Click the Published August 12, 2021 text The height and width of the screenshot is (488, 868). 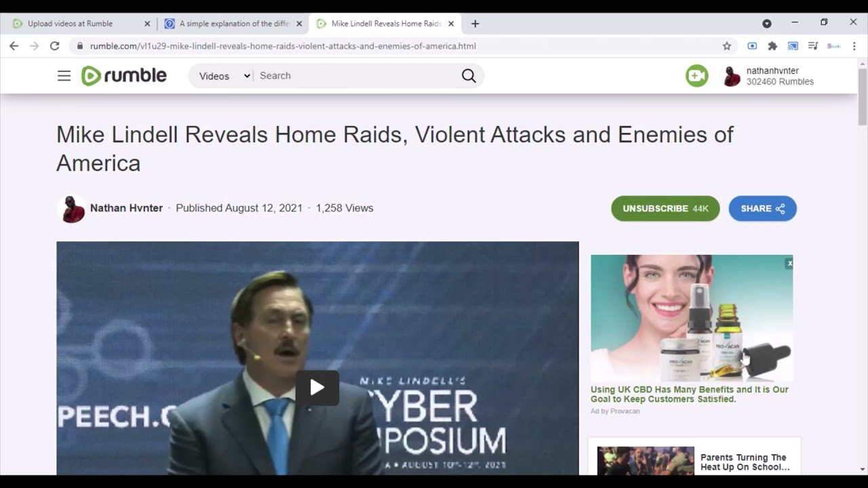click(239, 208)
